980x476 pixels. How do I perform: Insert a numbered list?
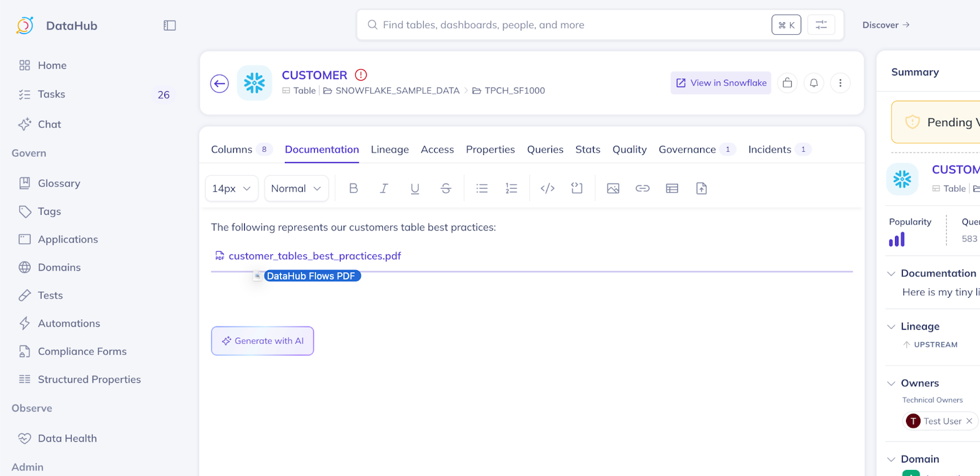click(x=511, y=188)
